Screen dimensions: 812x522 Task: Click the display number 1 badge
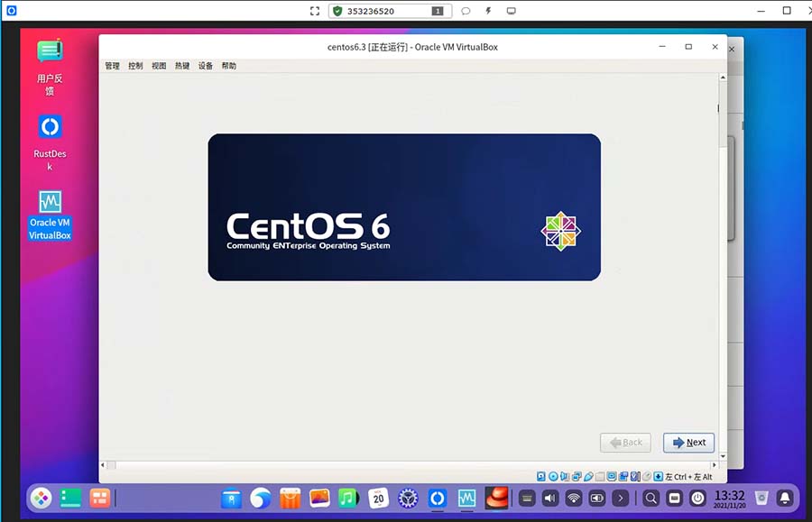[x=438, y=11]
